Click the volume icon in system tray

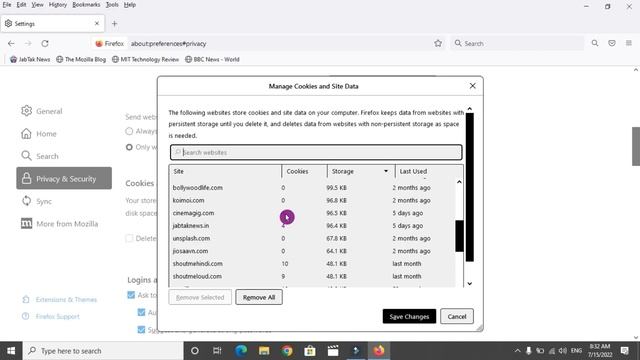(563, 351)
